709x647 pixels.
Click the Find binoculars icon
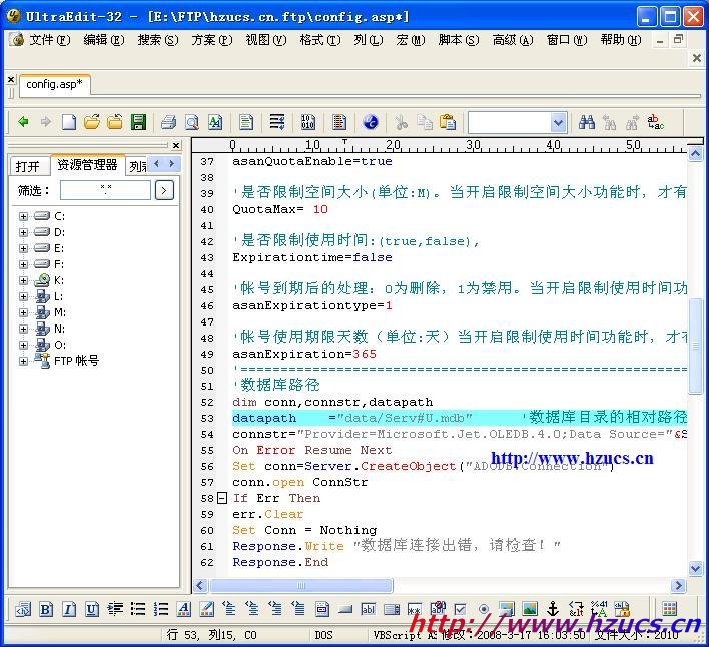point(587,122)
